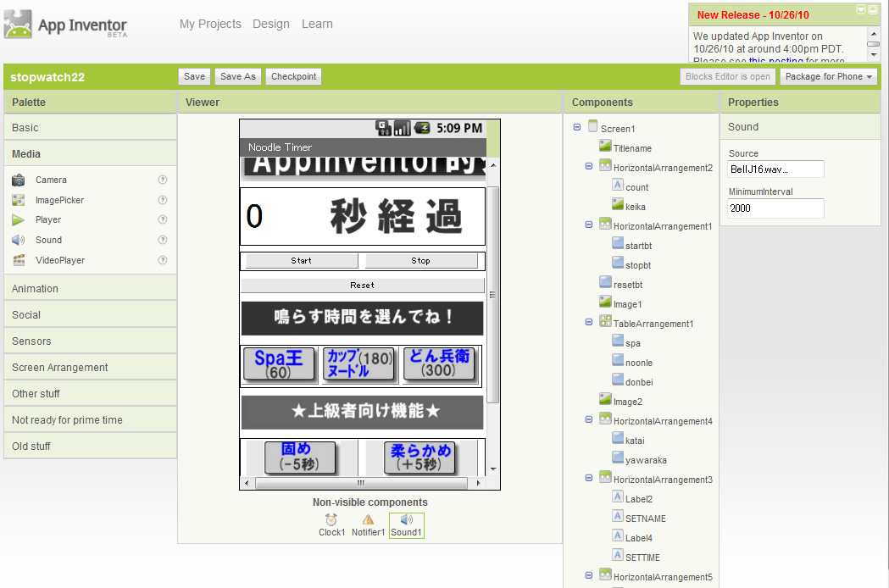
Task: Open help for Sound component
Action: click(163, 240)
